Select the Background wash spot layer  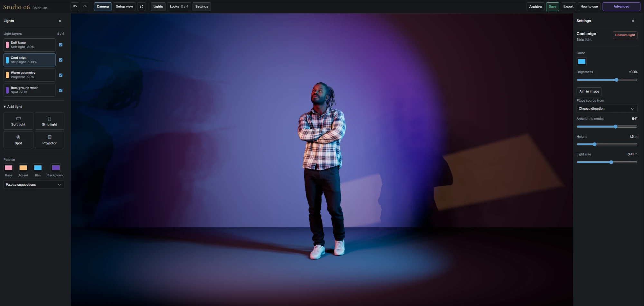[x=30, y=90]
